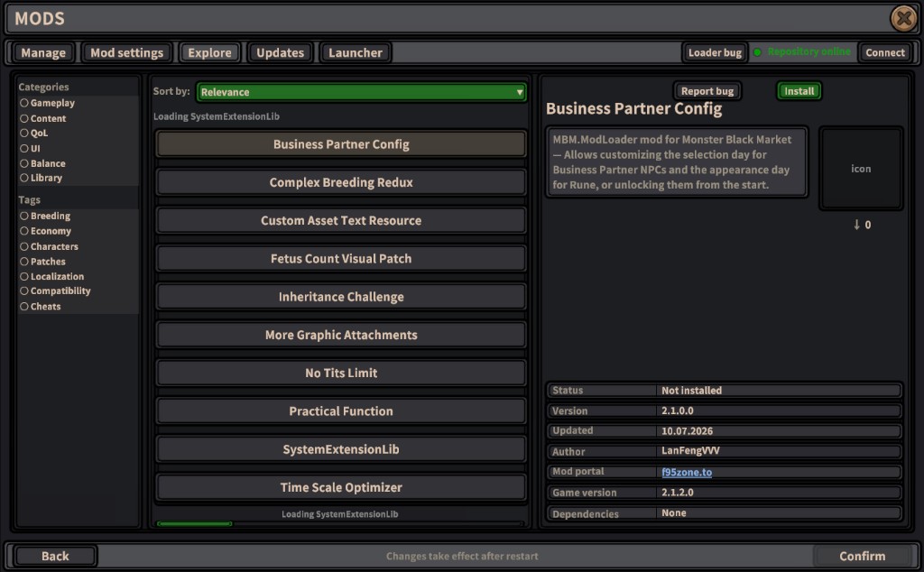Switch to the Manage tab
The height and width of the screenshot is (572, 924).
click(x=43, y=52)
